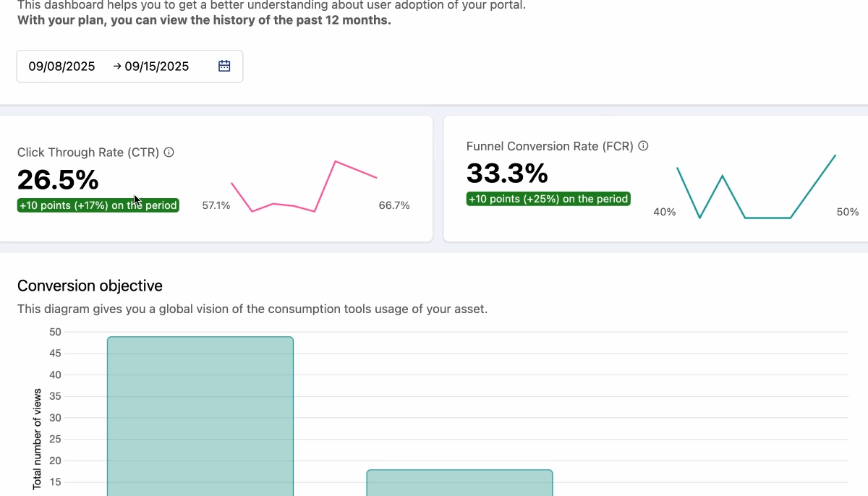Select the tallest bar in Conversion objective chart

pyautogui.click(x=200, y=412)
